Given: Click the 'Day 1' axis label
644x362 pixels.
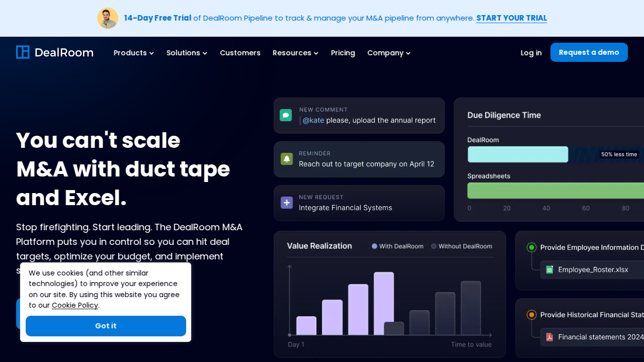Looking at the screenshot, I should click(296, 344).
